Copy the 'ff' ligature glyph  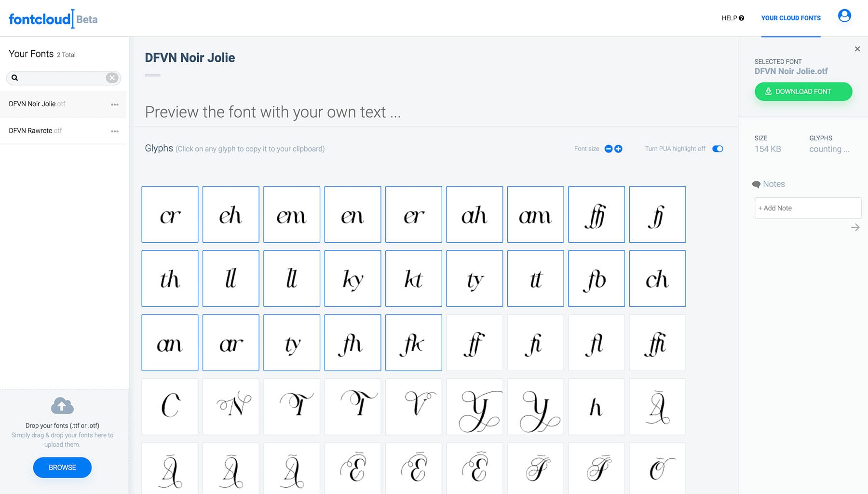pyautogui.click(x=475, y=343)
